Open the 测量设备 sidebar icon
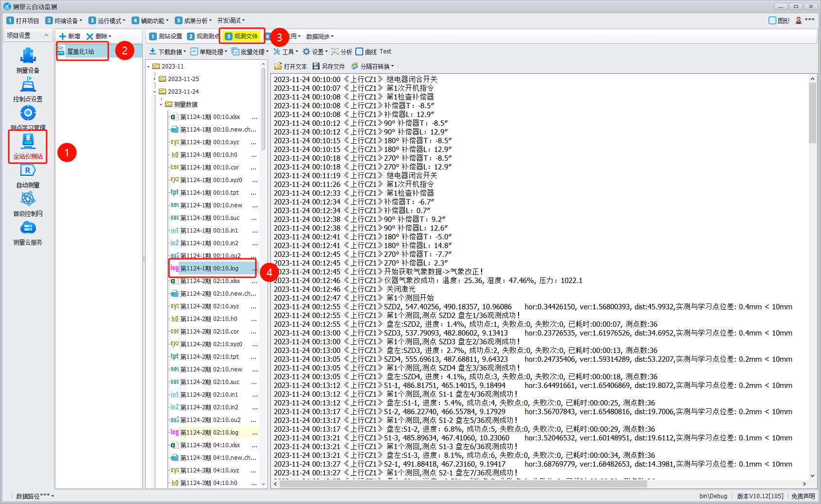Screen dimensions: 821x504 [28, 56]
